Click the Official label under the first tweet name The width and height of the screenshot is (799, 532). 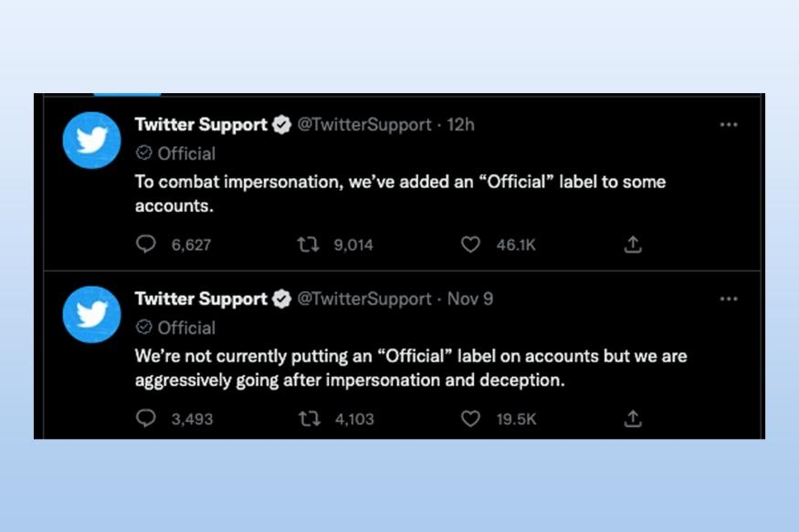tap(176, 153)
